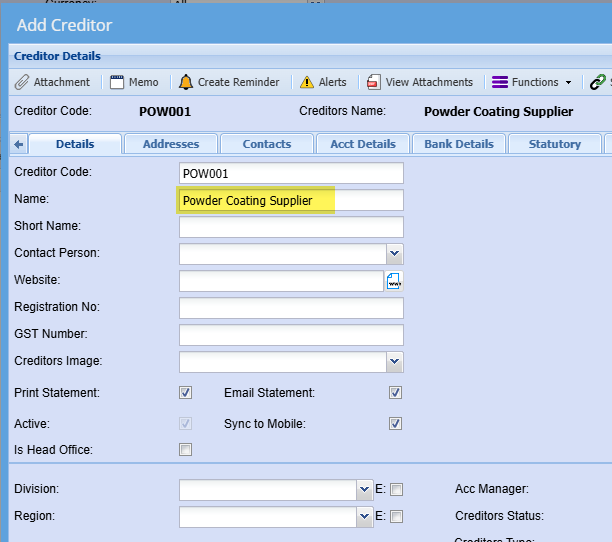Click into the Creditors Image combo field
612x542 pixels.
(x=283, y=362)
